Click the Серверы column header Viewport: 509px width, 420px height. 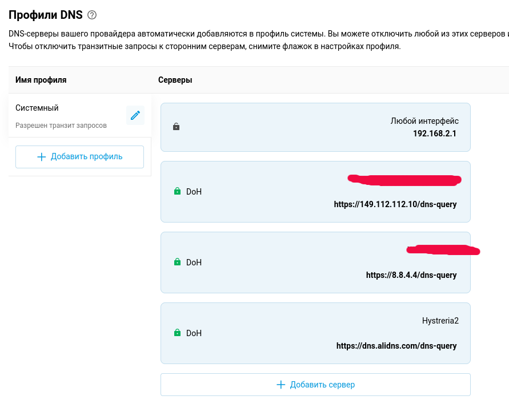(175, 80)
